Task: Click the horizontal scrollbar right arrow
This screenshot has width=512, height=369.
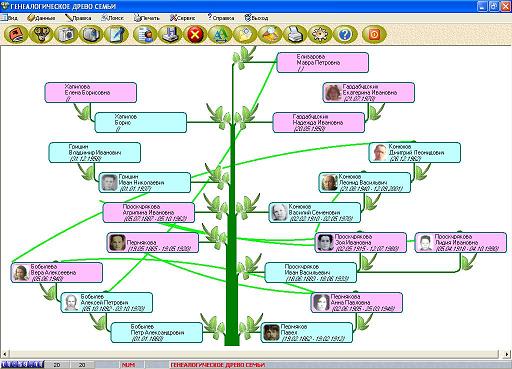Action: (506, 354)
